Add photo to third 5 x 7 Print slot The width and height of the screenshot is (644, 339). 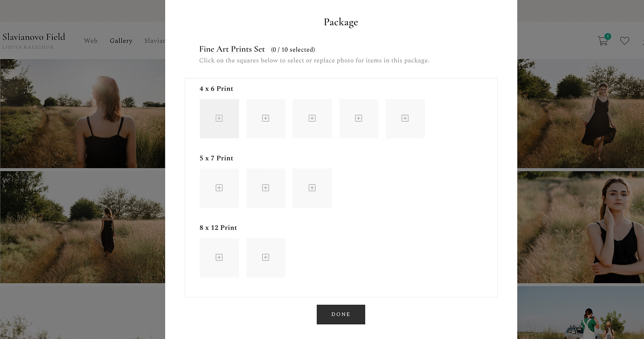coord(312,188)
